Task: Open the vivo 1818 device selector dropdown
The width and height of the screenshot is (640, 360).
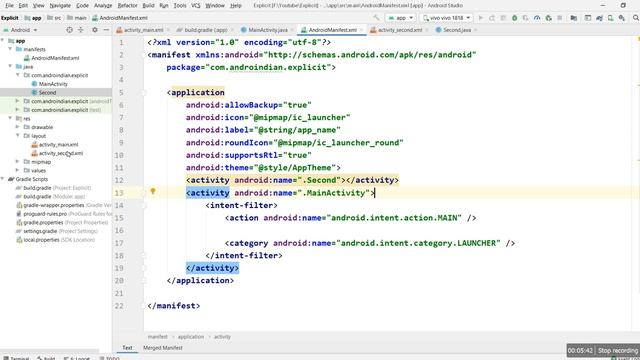Action: [x=447, y=18]
